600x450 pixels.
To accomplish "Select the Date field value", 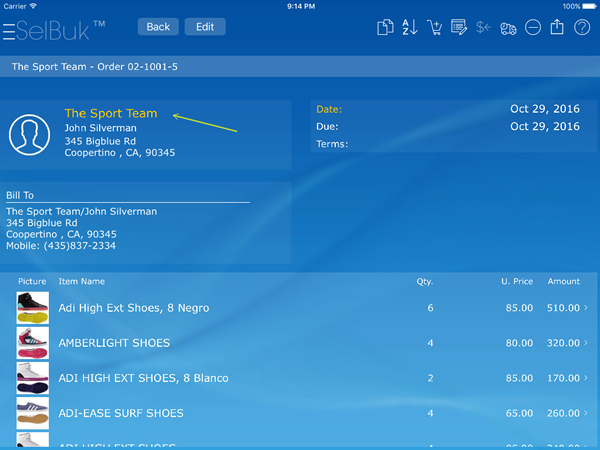I will pyautogui.click(x=544, y=109).
